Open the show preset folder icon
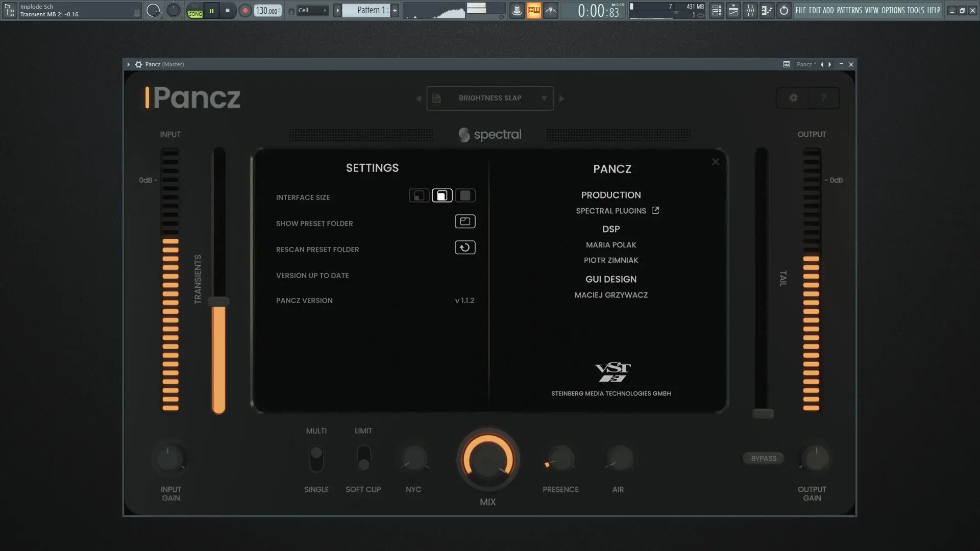The height and width of the screenshot is (551, 980). 464,221
